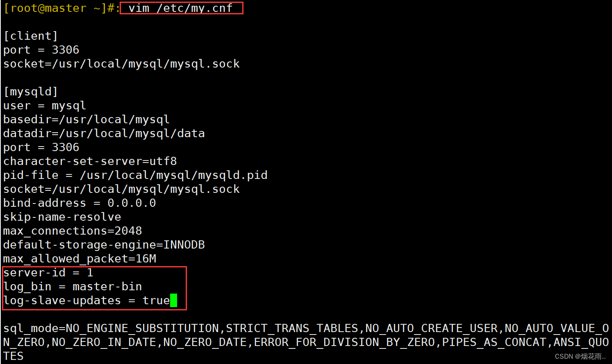The width and height of the screenshot is (612, 364).
Task: Select the [mysqld] section header
Action: coord(31,92)
